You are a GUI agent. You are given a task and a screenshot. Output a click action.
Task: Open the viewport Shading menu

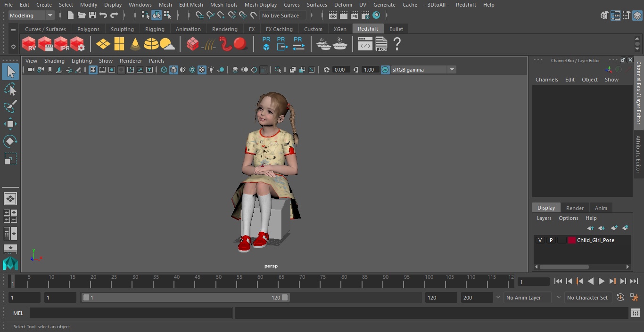[54, 61]
